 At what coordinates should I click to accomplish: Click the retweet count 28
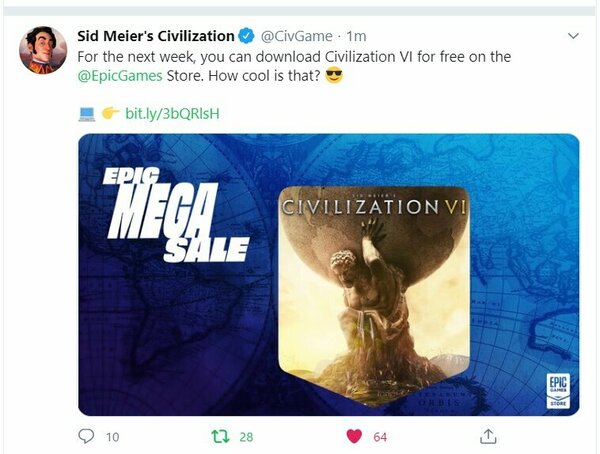click(246, 437)
